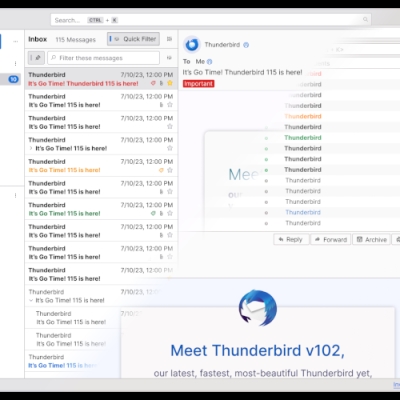Select the orange Thunderbird row in the background list

point(303,116)
